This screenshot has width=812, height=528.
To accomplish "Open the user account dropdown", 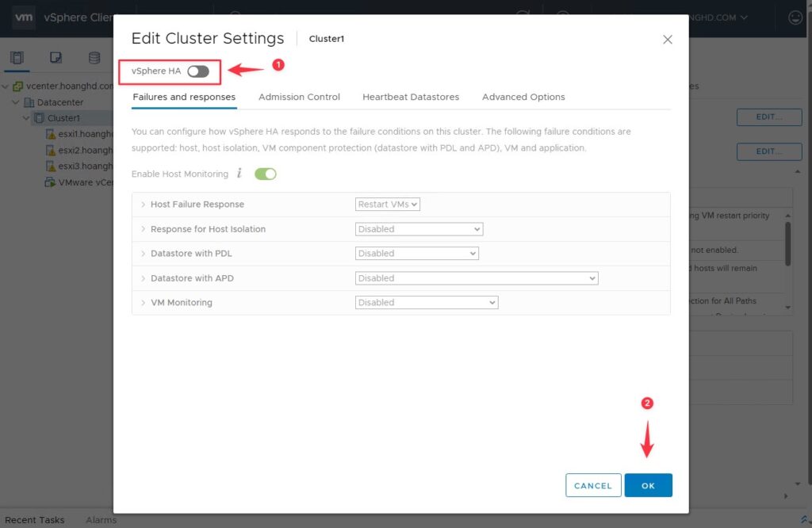I will [x=720, y=17].
